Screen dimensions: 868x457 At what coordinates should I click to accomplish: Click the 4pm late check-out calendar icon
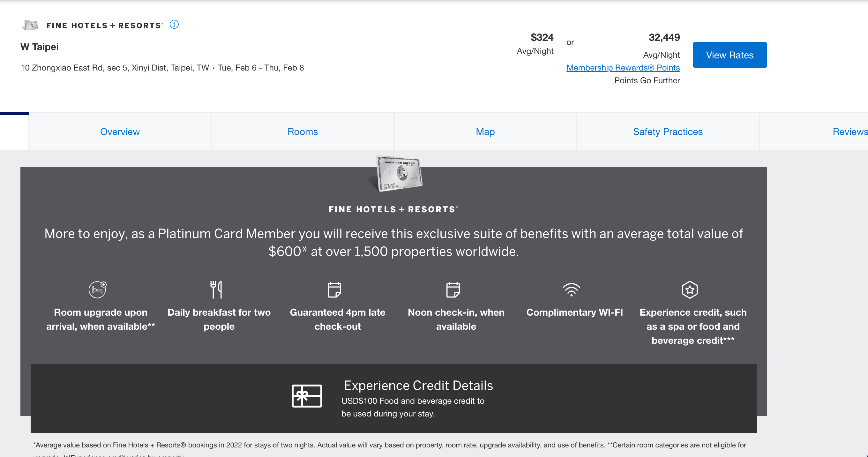click(x=334, y=290)
